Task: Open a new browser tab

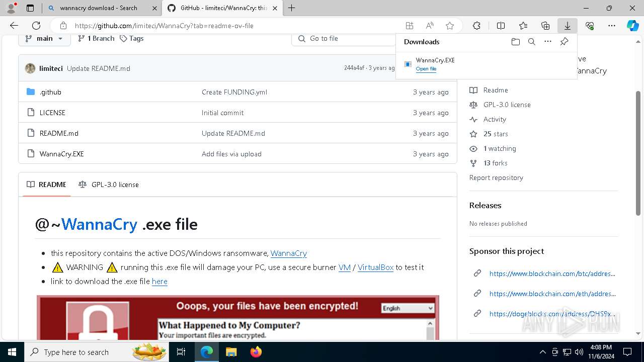Action: pos(291,8)
